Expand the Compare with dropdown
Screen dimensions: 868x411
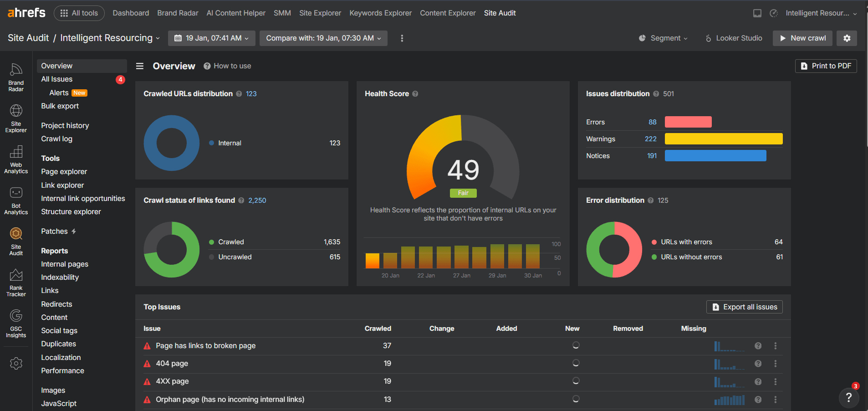pos(323,38)
